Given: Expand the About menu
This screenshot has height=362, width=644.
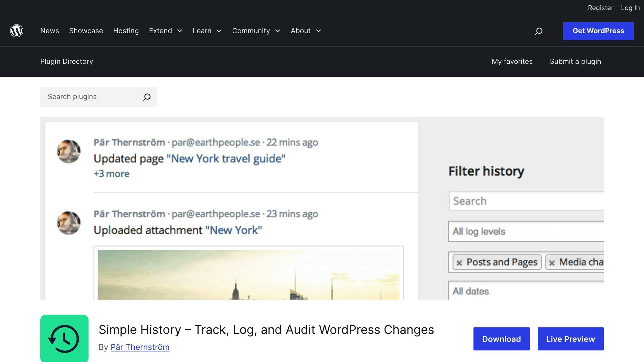Looking at the screenshot, I should click(x=306, y=31).
